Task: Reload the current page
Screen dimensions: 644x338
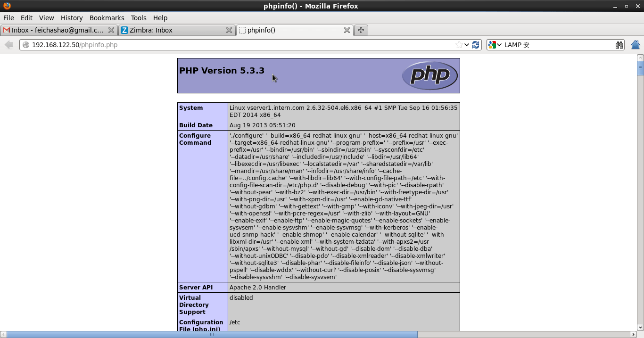Action: click(x=476, y=45)
